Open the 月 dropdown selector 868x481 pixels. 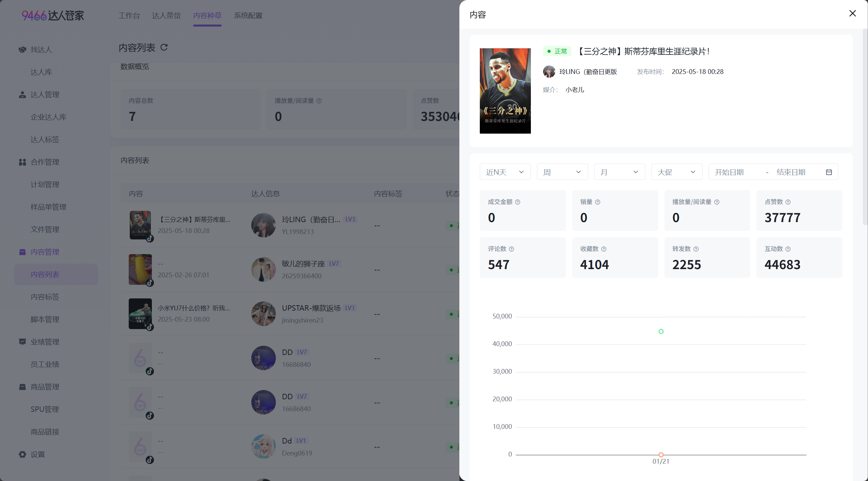pyautogui.click(x=619, y=172)
